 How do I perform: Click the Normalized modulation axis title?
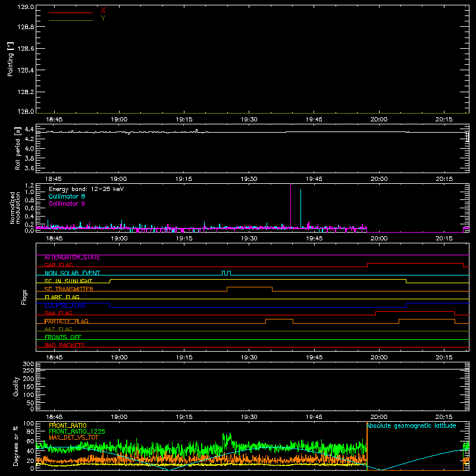pyautogui.click(x=14, y=208)
